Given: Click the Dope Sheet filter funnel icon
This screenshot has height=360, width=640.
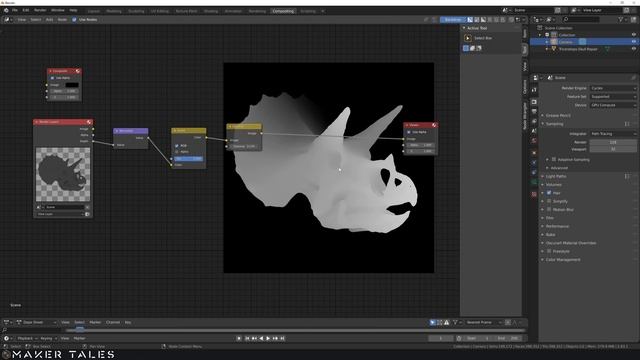Looking at the screenshot, I should [455, 322].
